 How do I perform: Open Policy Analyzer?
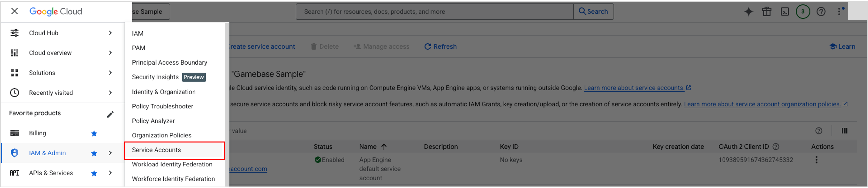click(x=153, y=121)
